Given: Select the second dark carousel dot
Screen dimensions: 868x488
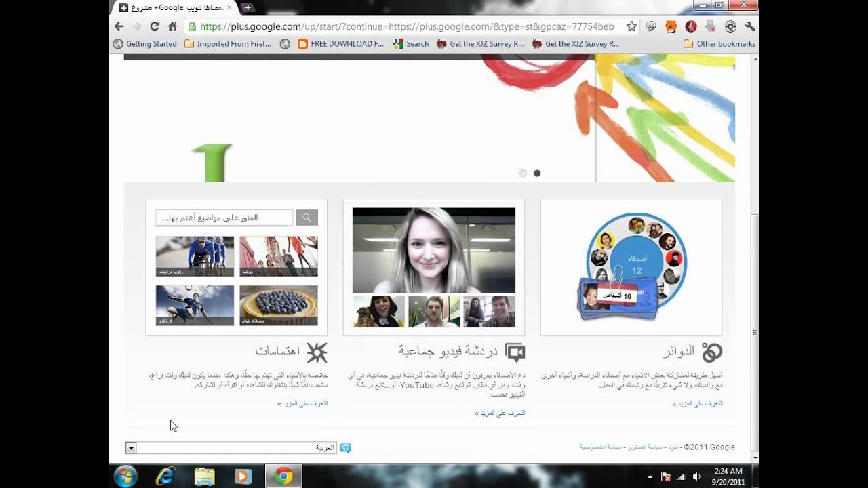Looking at the screenshot, I should pos(537,174).
